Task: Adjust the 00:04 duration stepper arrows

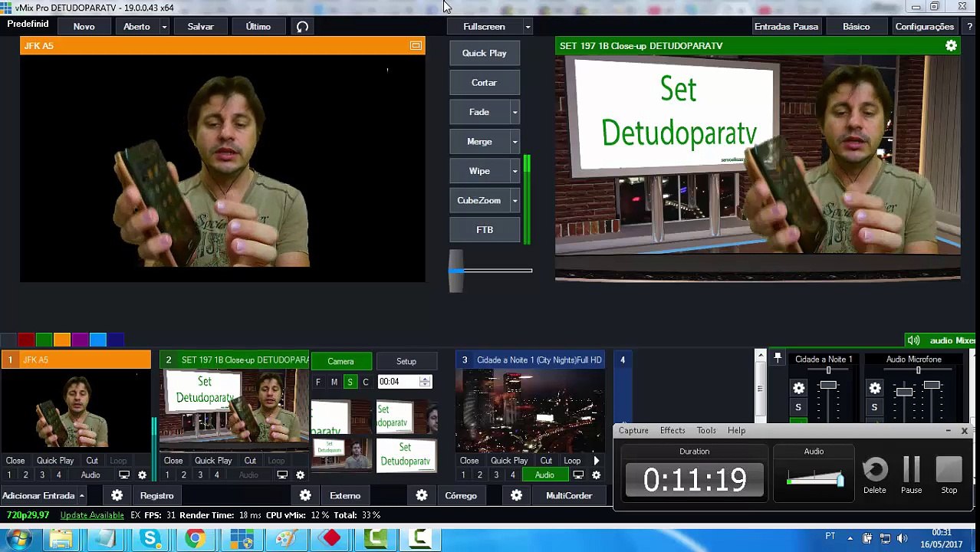Action: [x=425, y=382]
